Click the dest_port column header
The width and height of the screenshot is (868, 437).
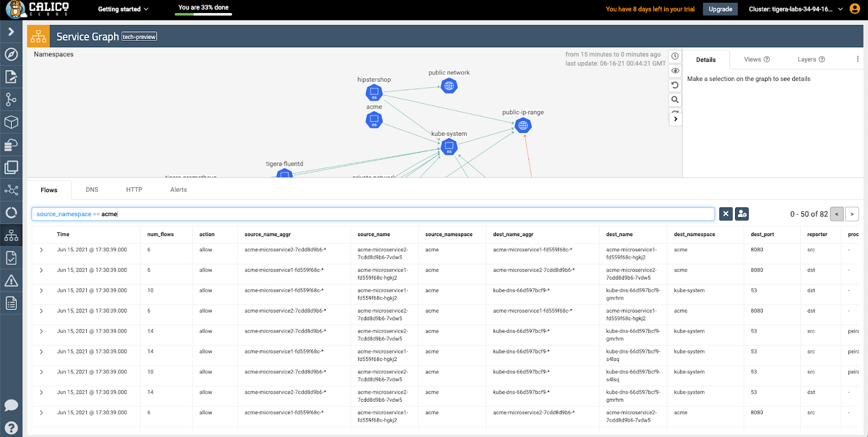click(x=762, y=235)
